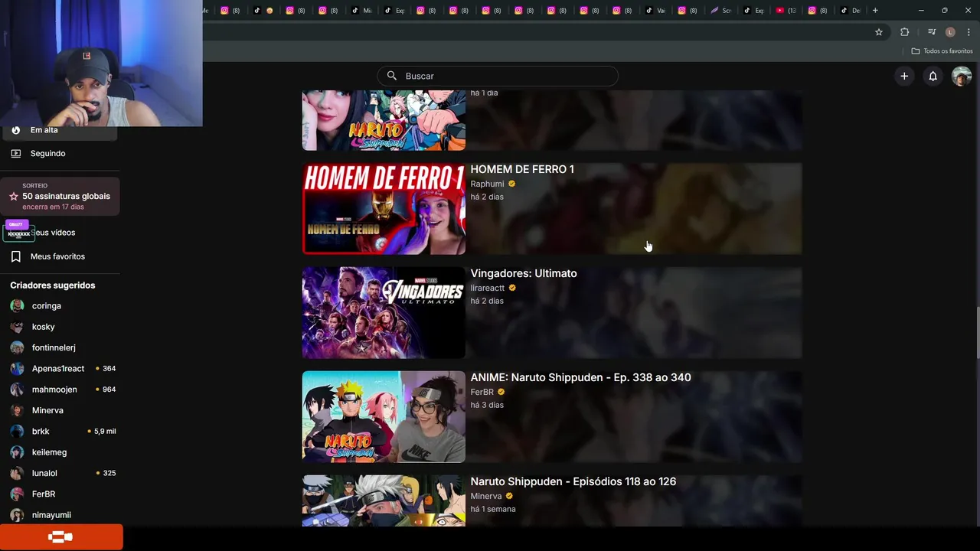Click the star icon on Sorteio card
This screenshot has height=551, width=980.
(13, 197)
